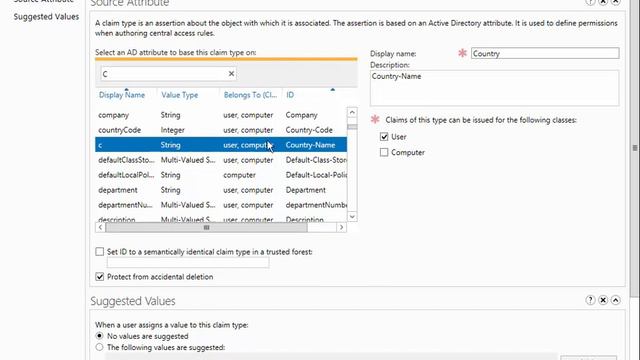Sort by the ID column header
This screenshot has height=360, width=640.
point(290,95)
